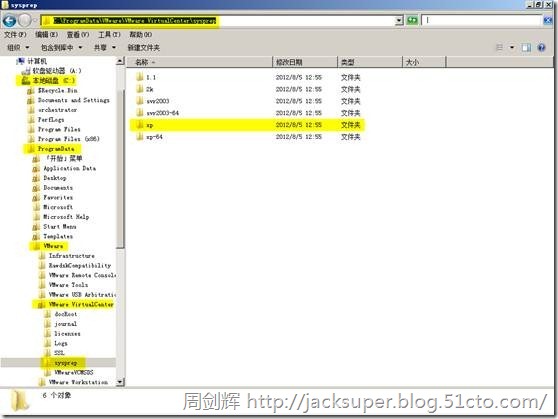Open the 共享 dropdown
The width and height of the screenshot is (558, 419).
pyautogui.click(x=105, y=47)
